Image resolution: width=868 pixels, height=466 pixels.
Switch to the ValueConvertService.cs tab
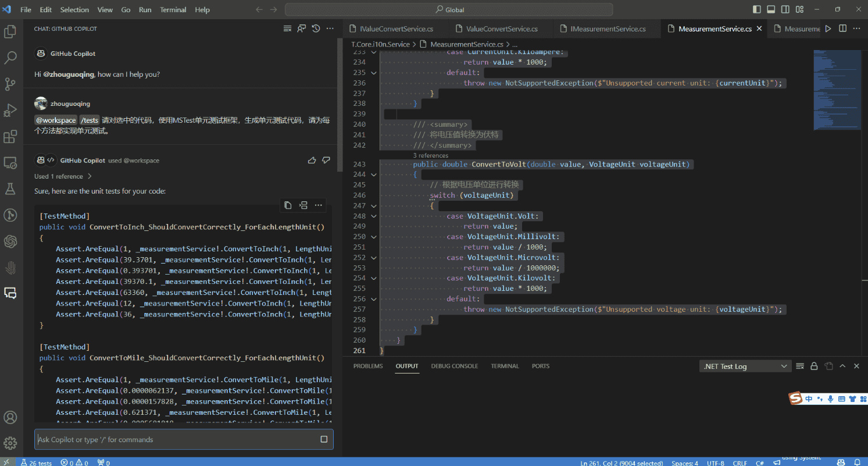point(501,29)
